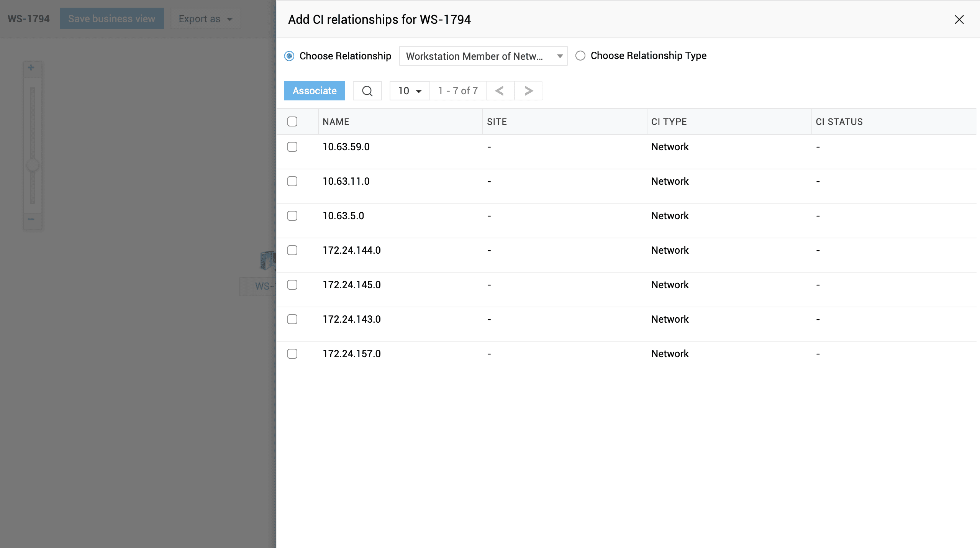Tick checkbox for network 10.63.59.0
The image size is (980, 548).
click(292, 147)
